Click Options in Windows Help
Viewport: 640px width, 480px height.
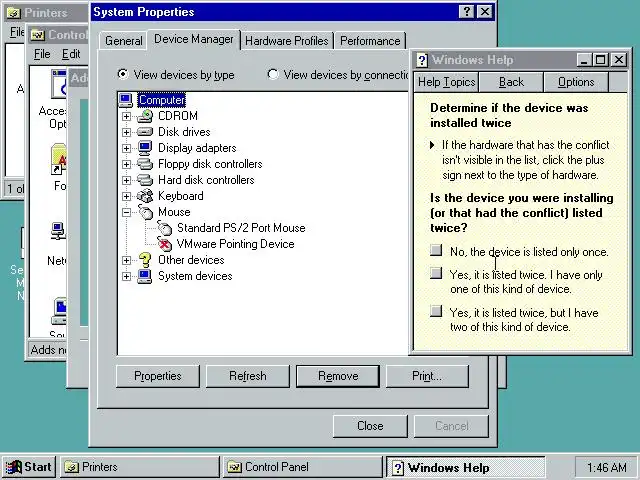coord(576,82)
